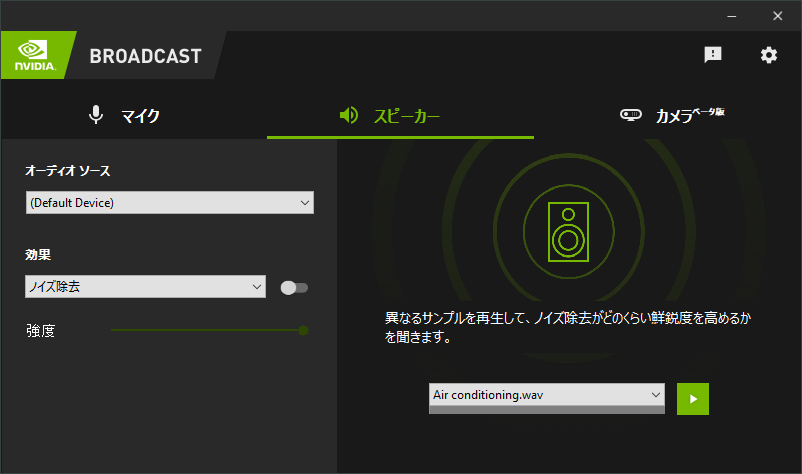Image resolution: width=802 pixels, height=474 pixels.
Task: Open the オーディオ ソース Default Device dropdown
Action: click(170, 202)
